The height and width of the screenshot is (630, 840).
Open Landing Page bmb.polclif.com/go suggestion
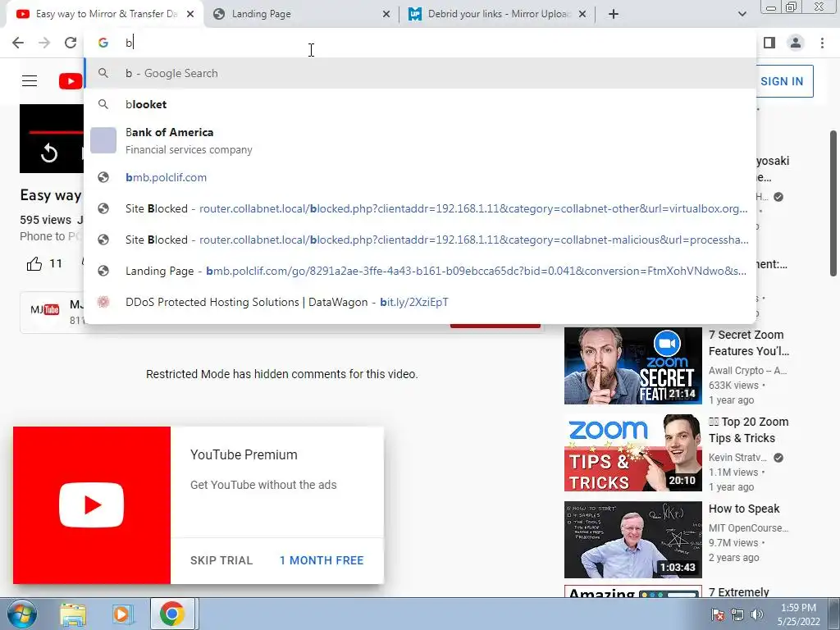coord(421,271)
